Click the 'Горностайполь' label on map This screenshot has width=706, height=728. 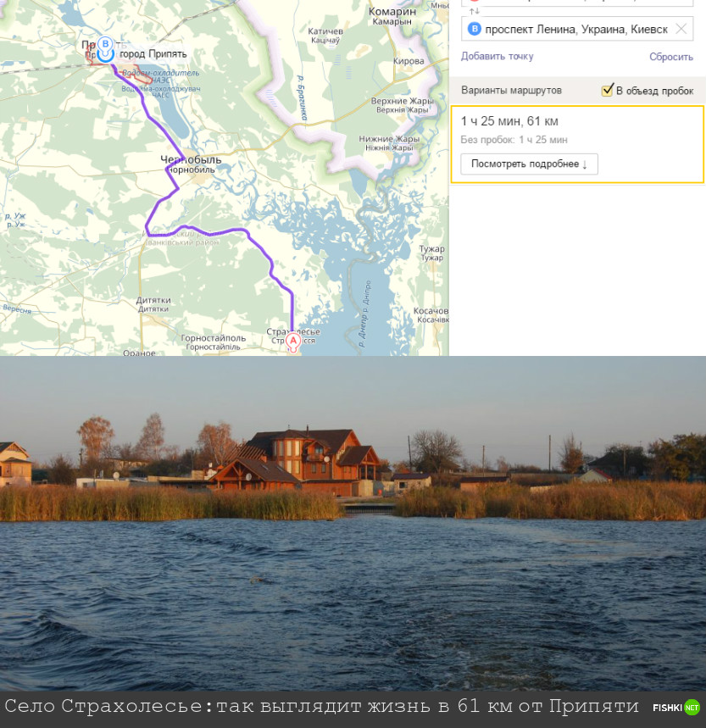[x=213, y=337]
